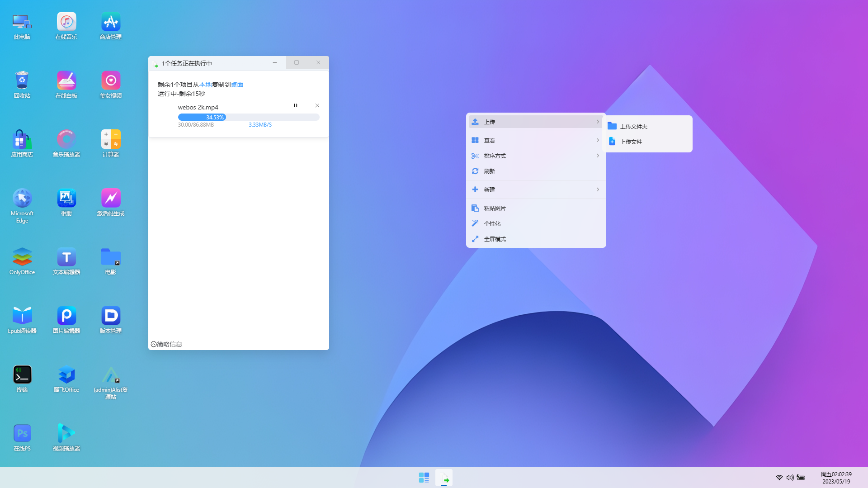The image size is (868, 488).
Task: Open 腾飞Office desktop icon
Action: tap(66, 379)
